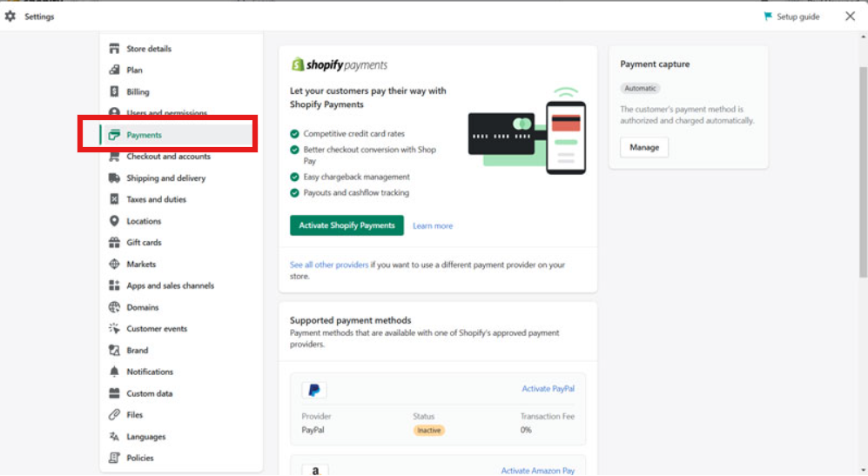Click the credit card and phone illustration
Viewport: 868px width, 476px height.
pos(527,131)
